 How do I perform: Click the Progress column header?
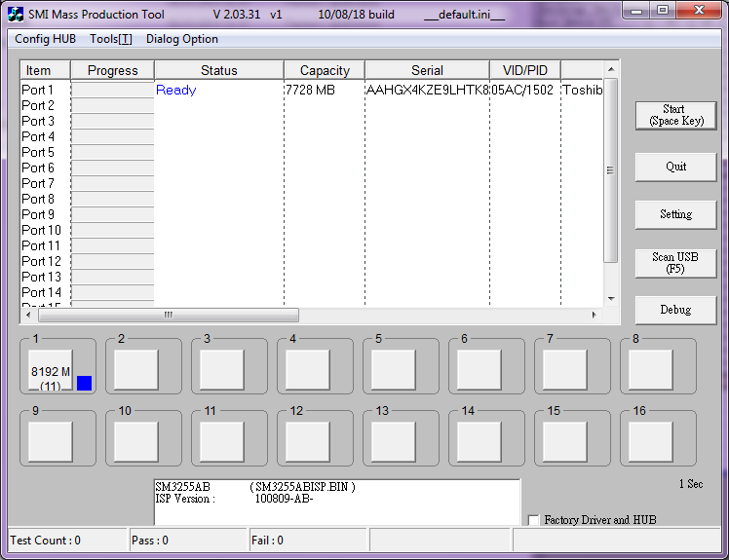click(112, 70)
